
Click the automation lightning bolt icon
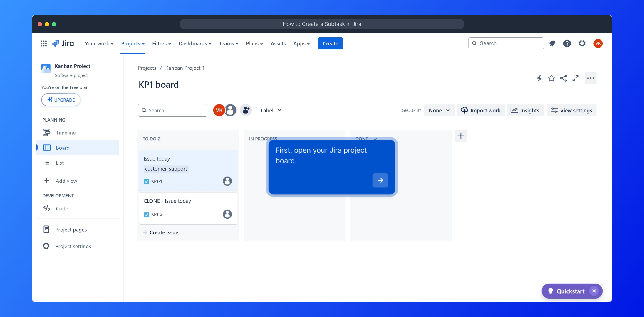click(539, 78)
